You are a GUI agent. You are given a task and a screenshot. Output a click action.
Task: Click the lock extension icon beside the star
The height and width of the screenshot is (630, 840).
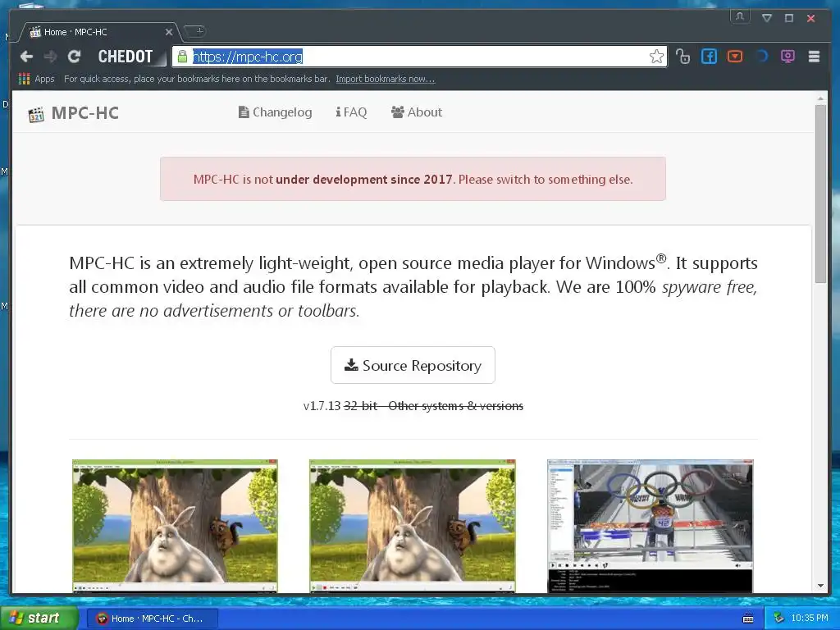click(x=682, y=57)
